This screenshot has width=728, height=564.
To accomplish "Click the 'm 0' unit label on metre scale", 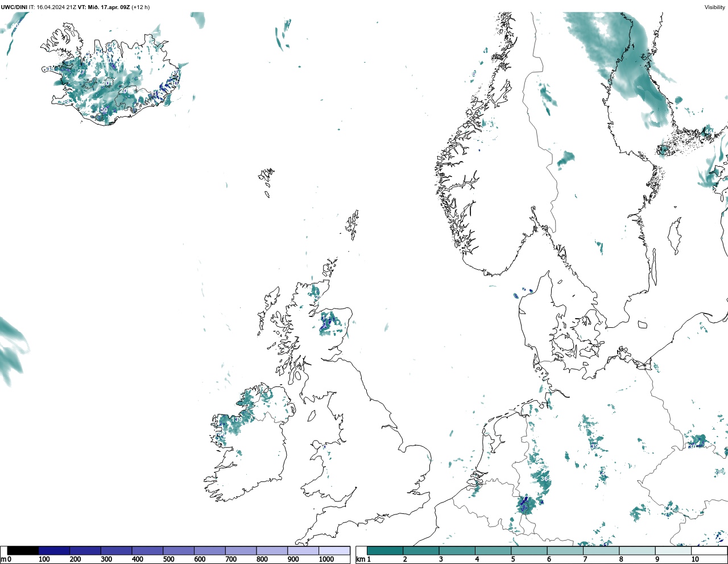I will pyautogui.click(x=6, y=559).
